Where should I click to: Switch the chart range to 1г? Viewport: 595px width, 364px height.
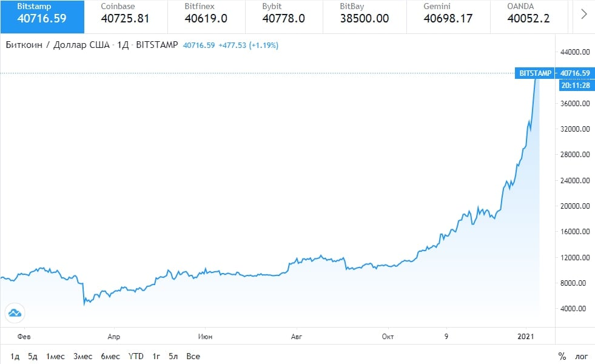pos(156,356)
